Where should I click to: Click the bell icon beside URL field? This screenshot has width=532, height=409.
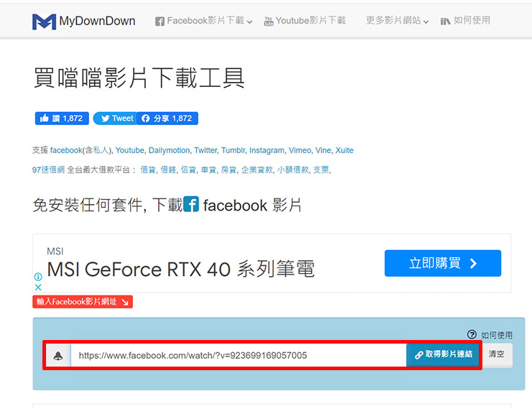[x=58, y=355]
